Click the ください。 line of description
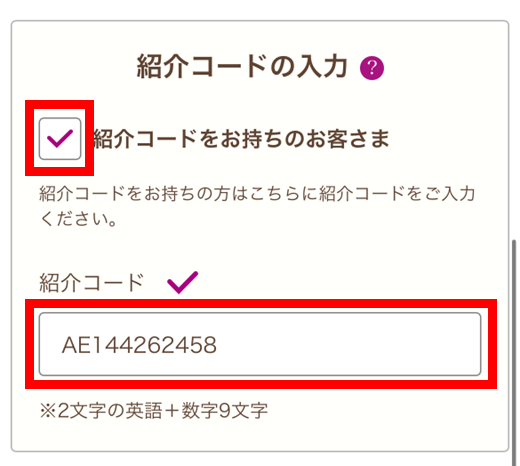520x466 pixels. [78, 219]
